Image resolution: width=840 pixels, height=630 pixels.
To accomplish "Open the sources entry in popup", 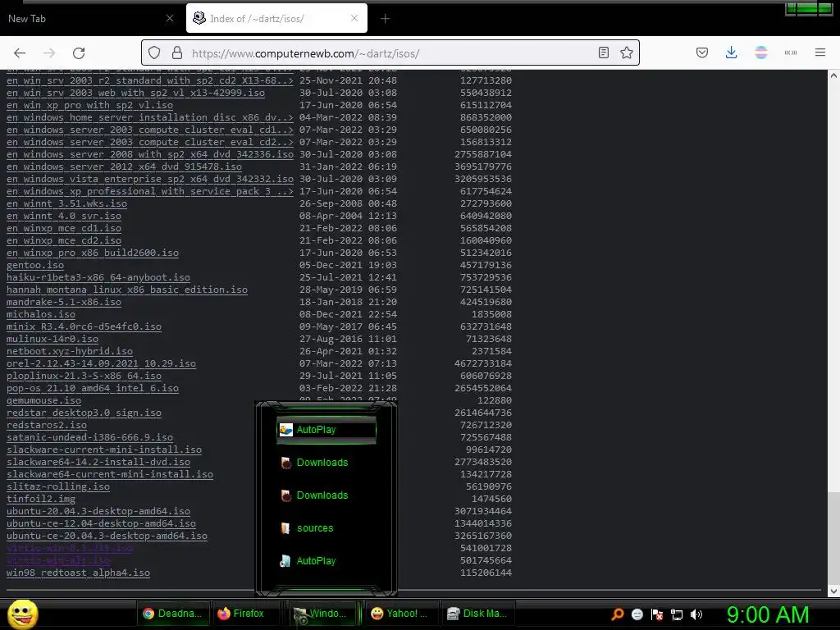I will 326,527.
